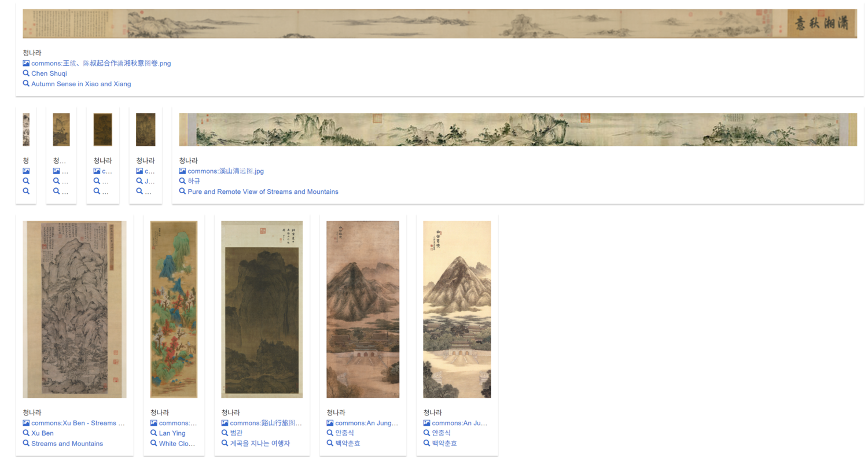
Task: Follow the Chen Shuqi link
Action: tap(49, 73)
